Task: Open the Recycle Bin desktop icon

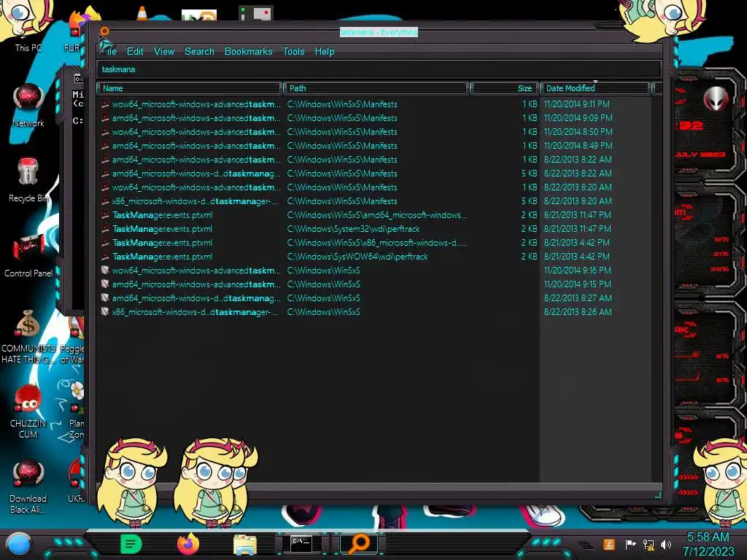Action: click(28, 180)
